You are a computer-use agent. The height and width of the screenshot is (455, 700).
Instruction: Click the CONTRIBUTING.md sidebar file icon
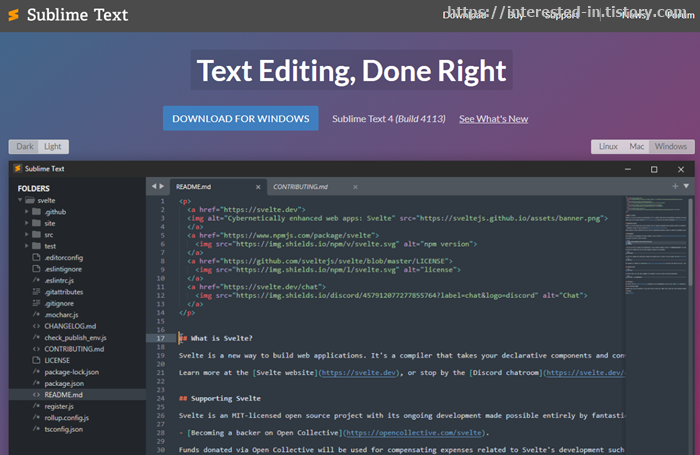tap(36, 349)
